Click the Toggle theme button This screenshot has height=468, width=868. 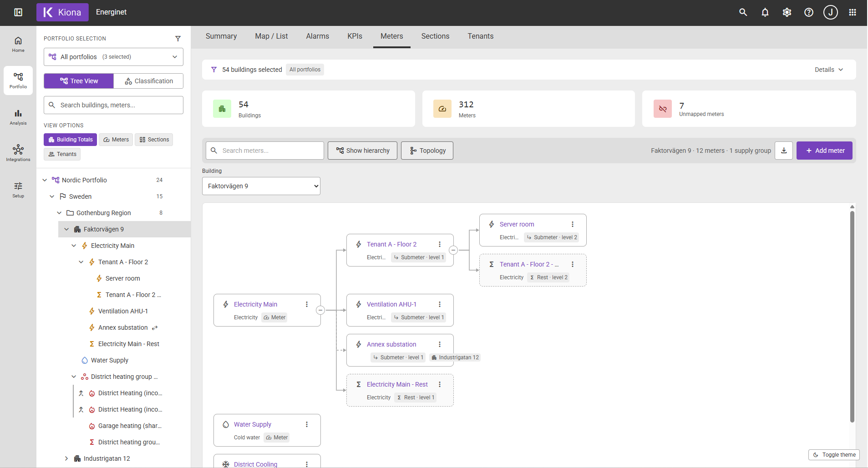834,455
